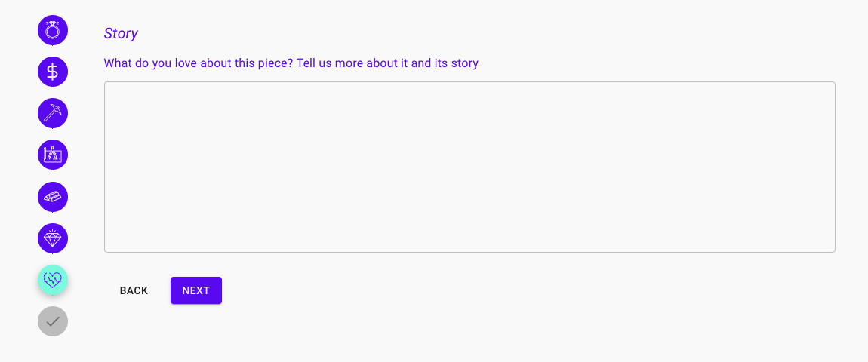Select the pickaxe mining step icon
Screen dimensions: 868x362
(53, 113)
